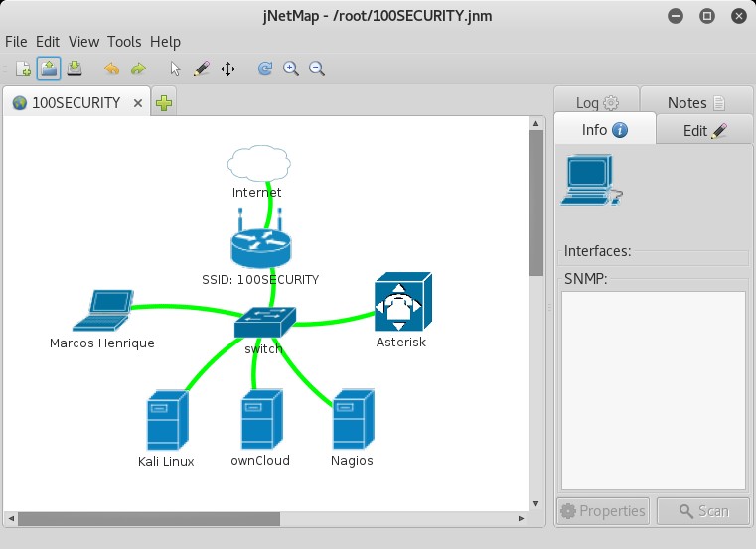The image size is (756, 549).
Task: Select the move/pan tool
Action: click(x=227, y=69)
